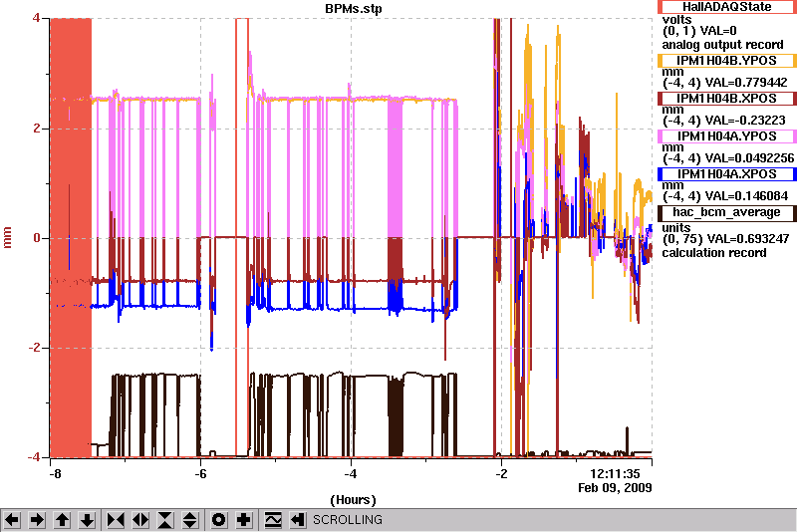Click the -6 x-axis tick label

tap(201, 474)
